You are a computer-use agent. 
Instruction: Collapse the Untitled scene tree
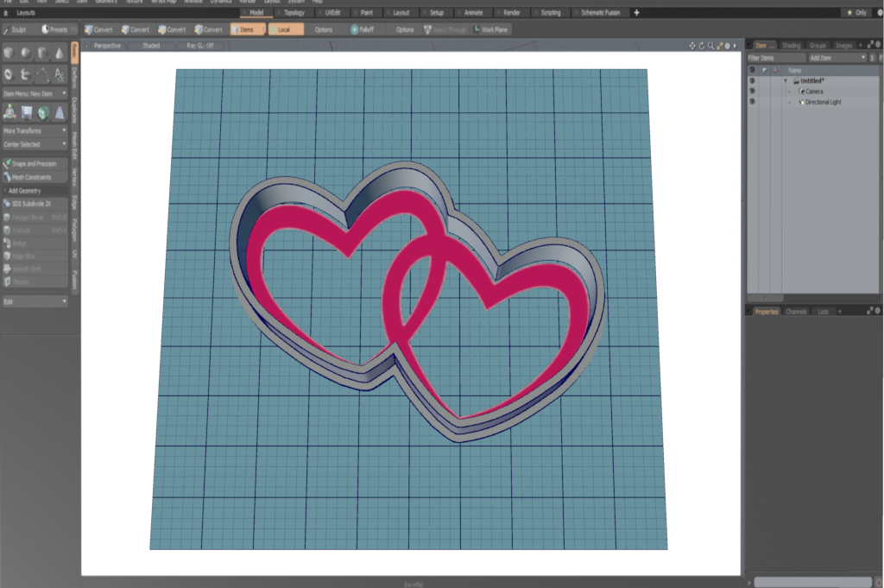coord(786,80)
